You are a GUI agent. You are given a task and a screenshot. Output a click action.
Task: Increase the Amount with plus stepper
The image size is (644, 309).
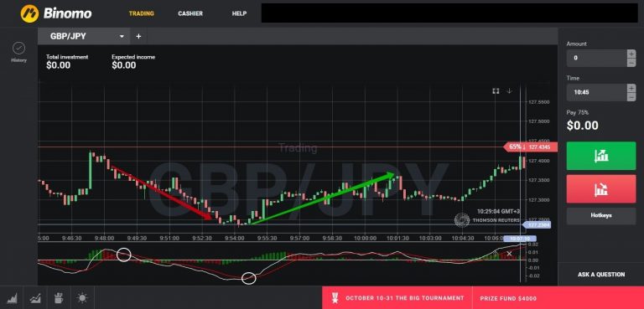tap(631, 54)
